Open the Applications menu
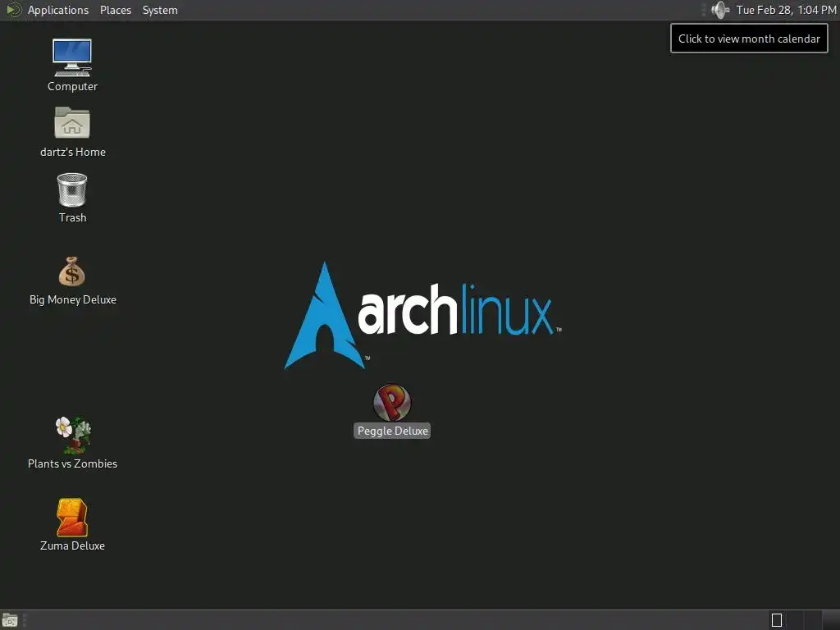The height and width of the screenshot is (630, 840). point(58,10)
